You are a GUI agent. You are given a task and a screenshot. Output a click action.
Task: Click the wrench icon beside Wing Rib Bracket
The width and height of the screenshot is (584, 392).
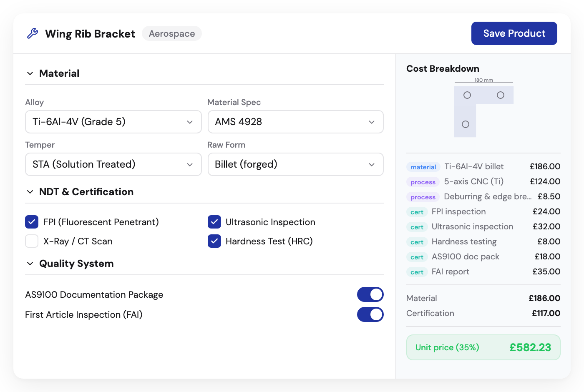tap(33, 33)
